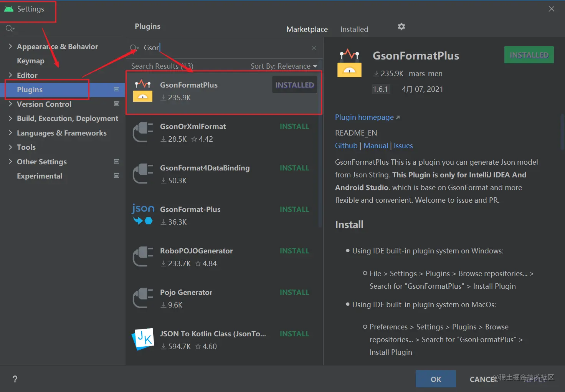Expand Languages & Frameworks section
The width and height of the screenshot is (565, 392).
(x=10, y=133)
